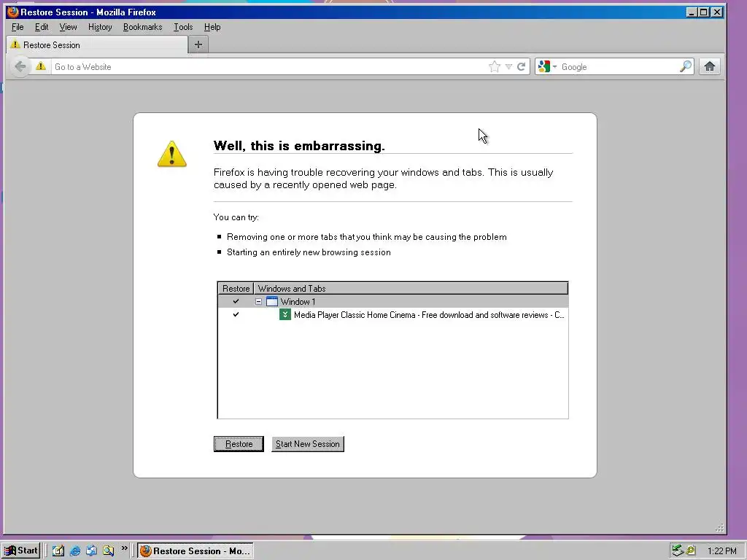The width and height of the screenshot is (747, 560).
Task: Reload the page with the refresh icon
Action: [x=521, y=66]
